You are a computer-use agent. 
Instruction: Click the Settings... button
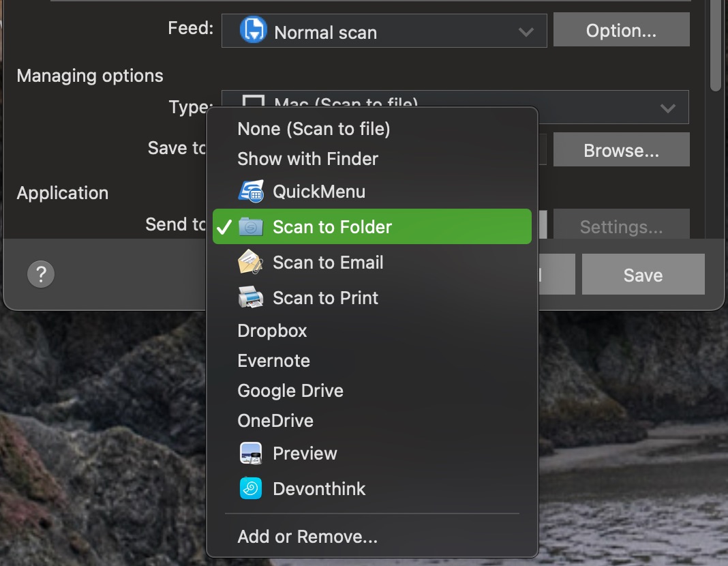(x=621, y=224)
